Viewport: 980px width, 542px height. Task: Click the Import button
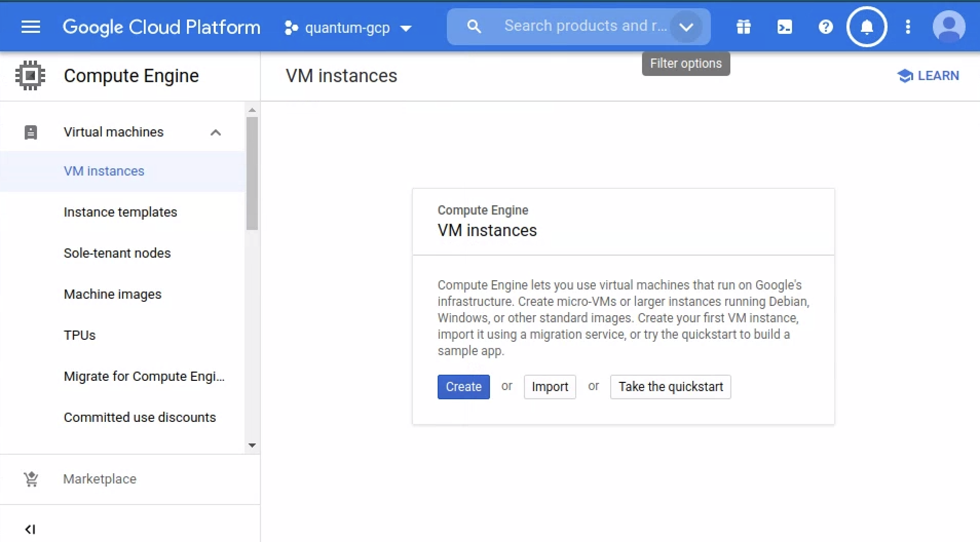pos(550,386)
